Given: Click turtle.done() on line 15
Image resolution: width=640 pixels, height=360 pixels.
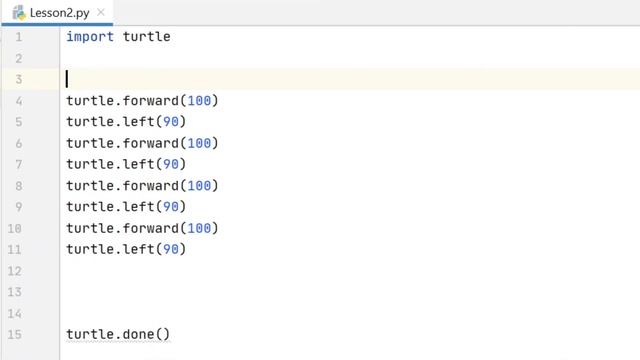Looking at the screenshot, I should click(118, 335).
